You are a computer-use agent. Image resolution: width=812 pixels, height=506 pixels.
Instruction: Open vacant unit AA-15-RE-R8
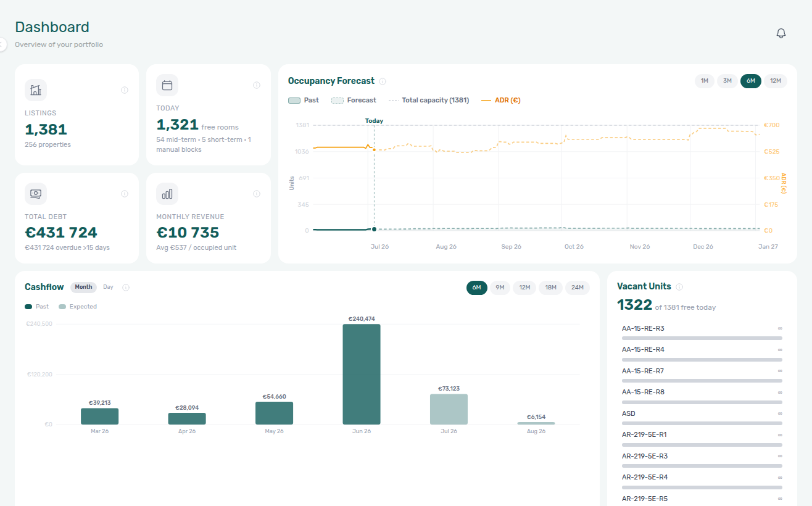point(702,396)
